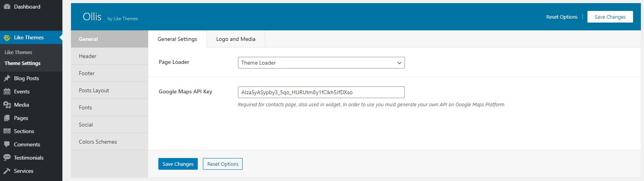The height and width of the screenshot is (181, 644).
Task: Click the Pages icon in sidebar
Action: point(7,118)
